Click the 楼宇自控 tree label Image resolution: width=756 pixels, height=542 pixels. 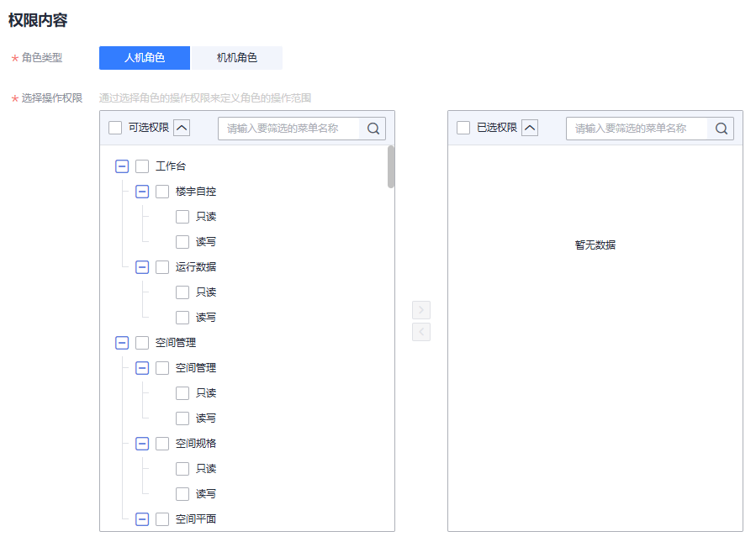tap(196, 192)
